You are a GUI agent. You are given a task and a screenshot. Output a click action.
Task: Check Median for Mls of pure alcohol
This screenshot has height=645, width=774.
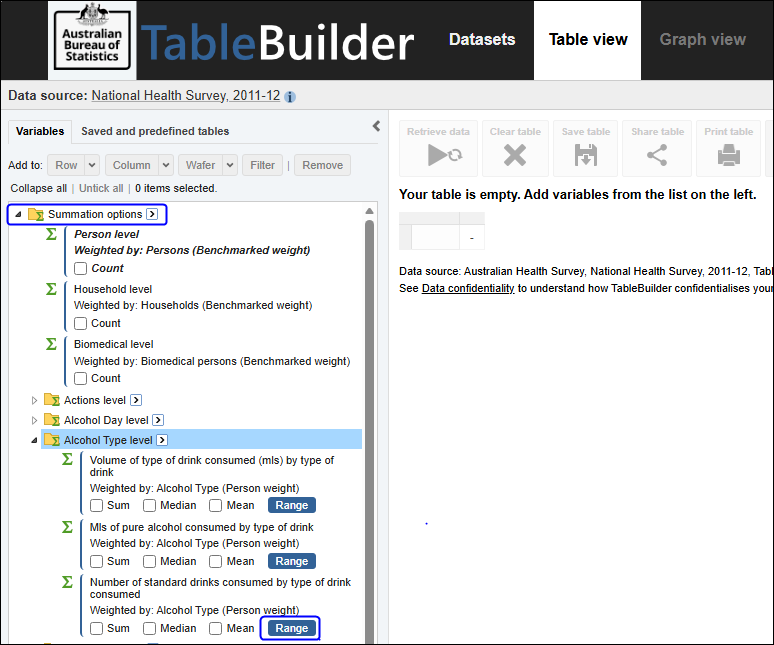[149, 561]
